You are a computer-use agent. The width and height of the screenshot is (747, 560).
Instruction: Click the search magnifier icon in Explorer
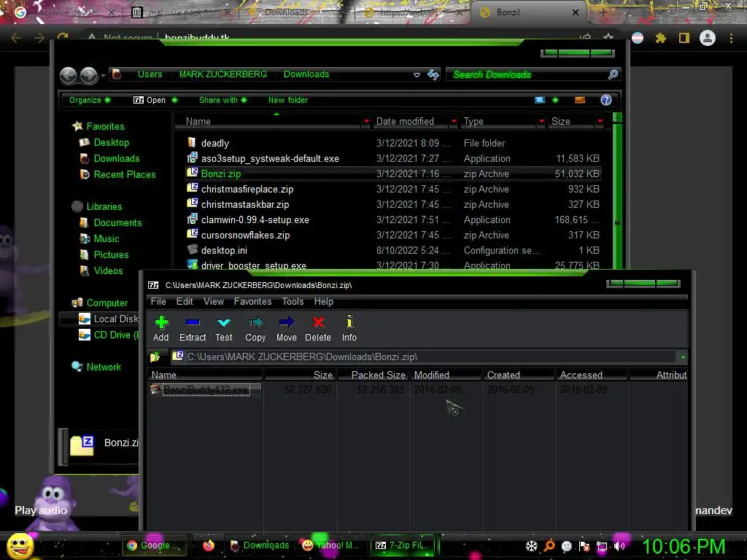pos(613,74)
